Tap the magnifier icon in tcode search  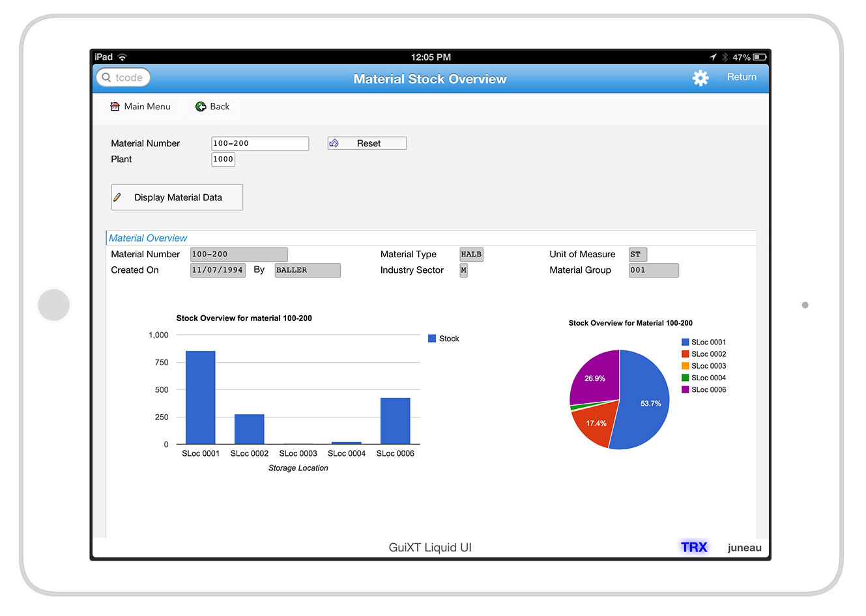106,77
